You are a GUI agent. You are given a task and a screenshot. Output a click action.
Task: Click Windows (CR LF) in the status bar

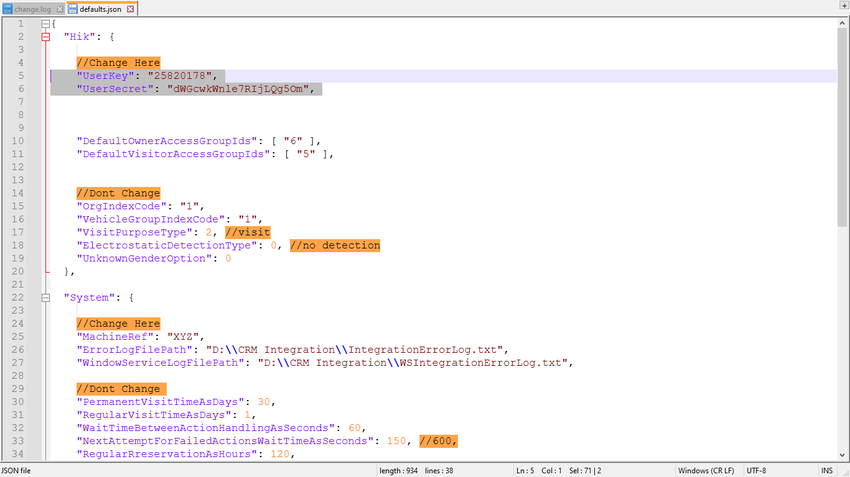click(705, 470)
